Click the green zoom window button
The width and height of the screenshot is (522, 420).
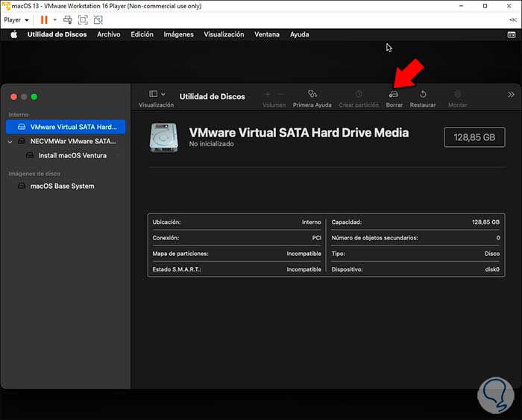[34, 97]
